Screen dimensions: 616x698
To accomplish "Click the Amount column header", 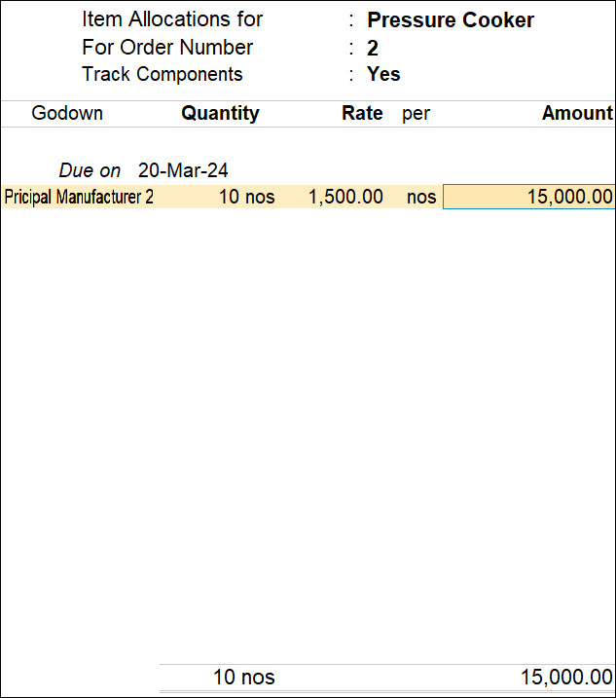I will (x=577, y=113).
